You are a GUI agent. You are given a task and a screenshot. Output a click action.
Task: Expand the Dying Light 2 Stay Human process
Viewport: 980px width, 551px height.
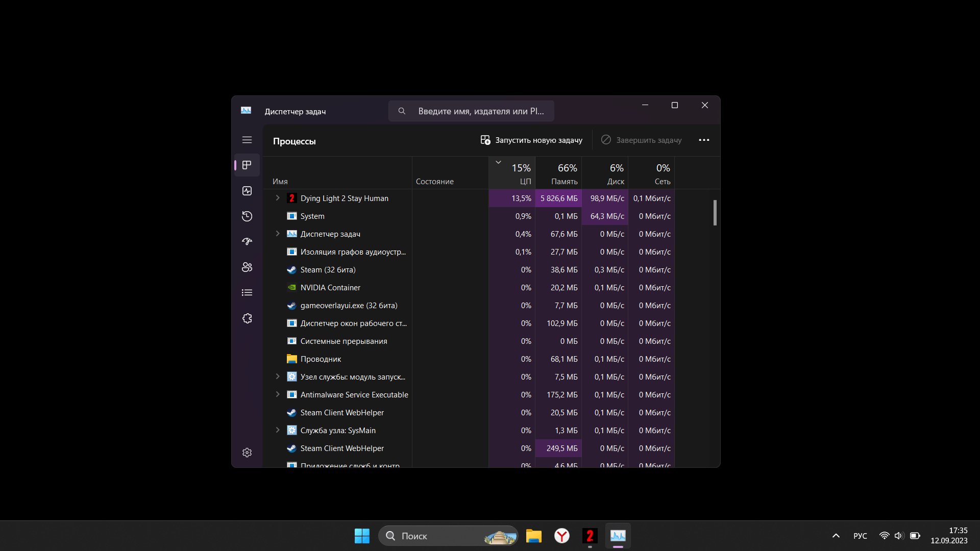click(x=278, y=198)
